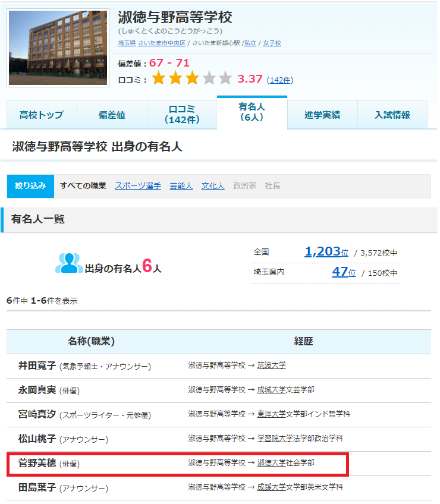Click the school building thumbnail photo
Image resolution: width=440 pixels, height=504 pixels.
(58, 48)
